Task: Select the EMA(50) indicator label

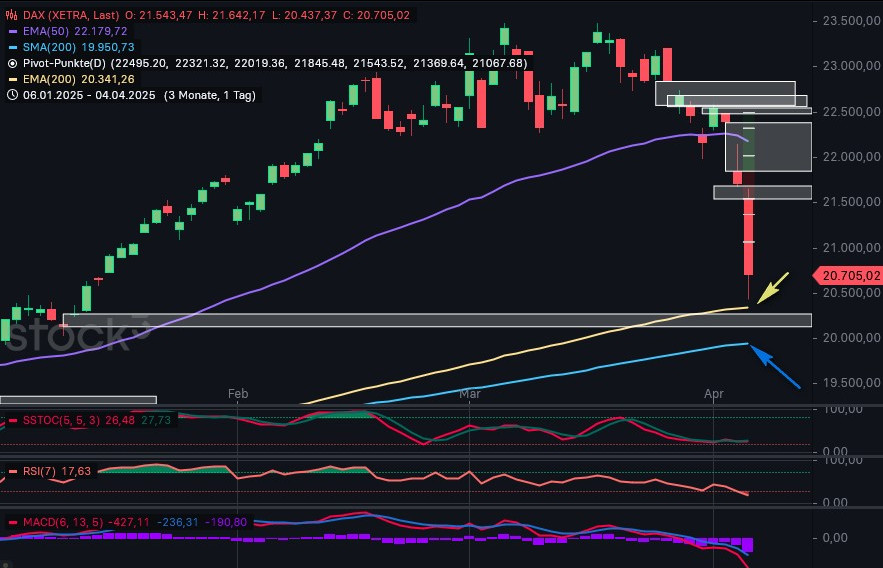Action: (45, 32)
